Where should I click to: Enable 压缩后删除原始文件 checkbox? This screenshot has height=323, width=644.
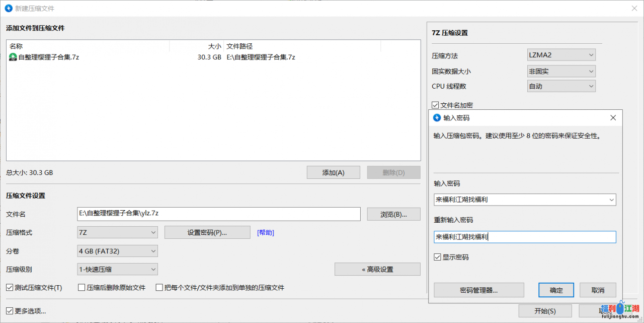82,288
